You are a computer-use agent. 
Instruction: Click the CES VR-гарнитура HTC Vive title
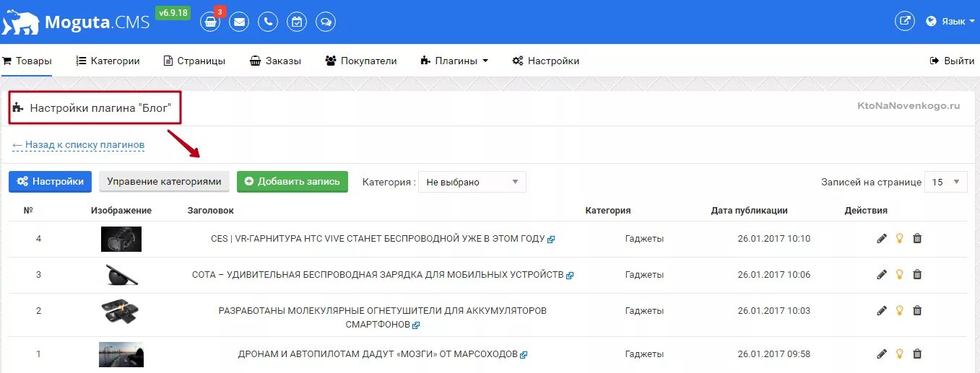pyautogui.click(x=378, y=239)
